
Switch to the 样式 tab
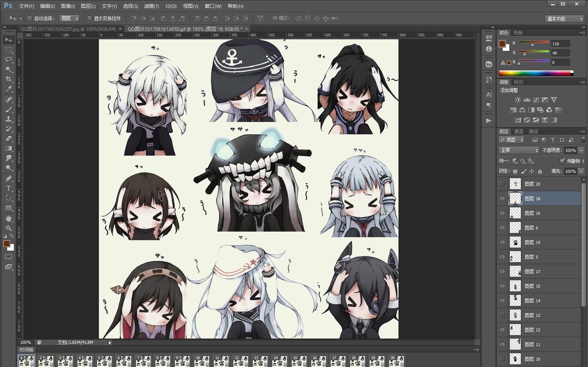pos(518,82)
